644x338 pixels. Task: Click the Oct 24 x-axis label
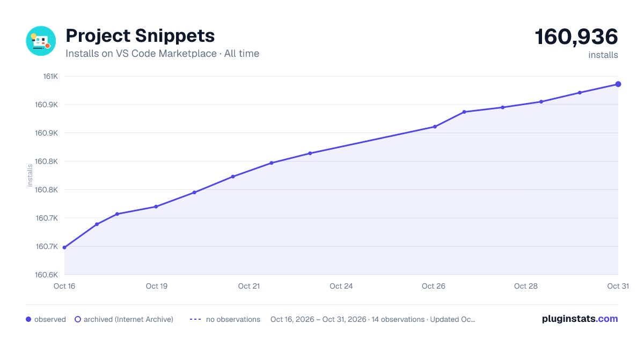(341, 286)
